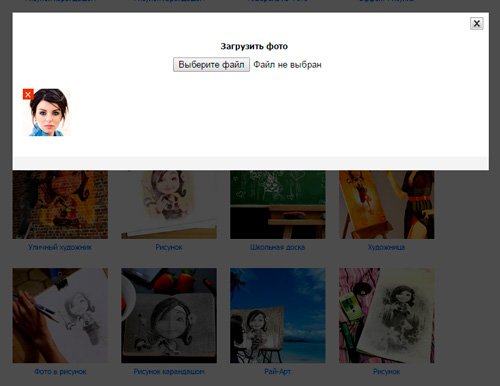
Task: Open the Фото в рисунок link
Action: point(60,371)
